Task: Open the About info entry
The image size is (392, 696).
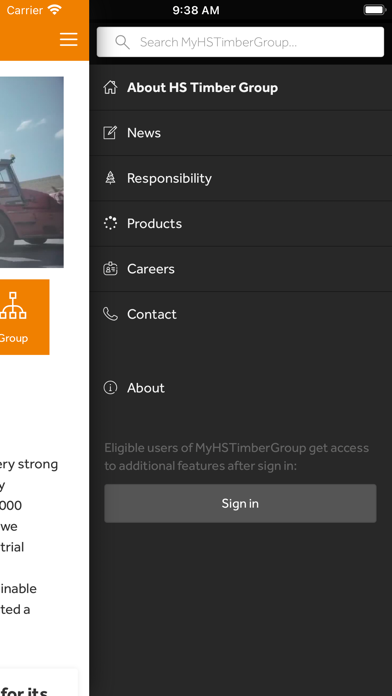Action: coord(241,388)
